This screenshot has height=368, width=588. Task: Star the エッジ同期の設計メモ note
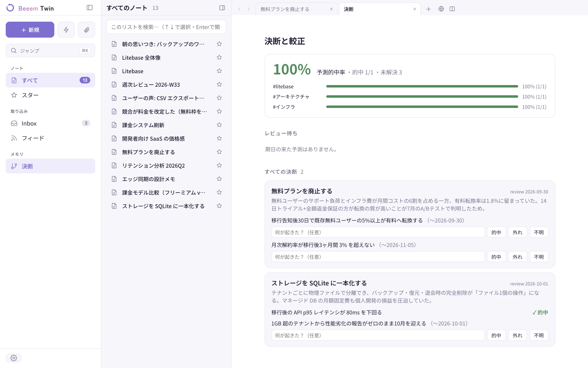pyautogui.click(x=219, y=179)
